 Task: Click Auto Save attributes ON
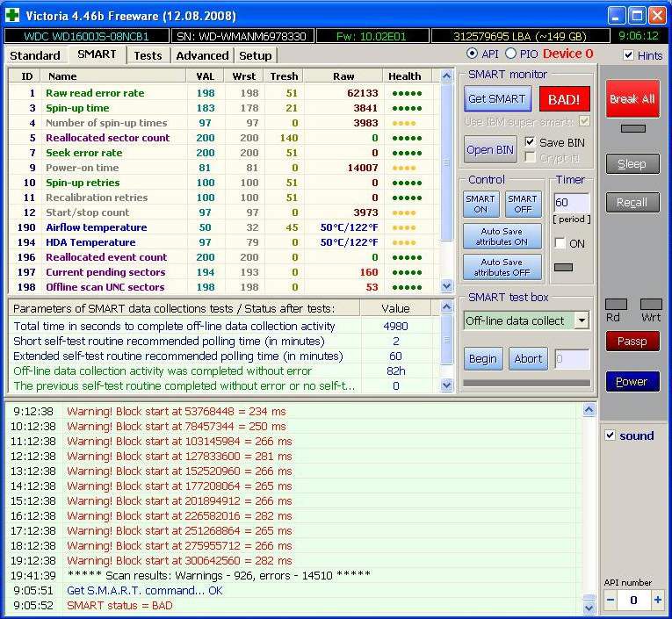click(502, 236)
